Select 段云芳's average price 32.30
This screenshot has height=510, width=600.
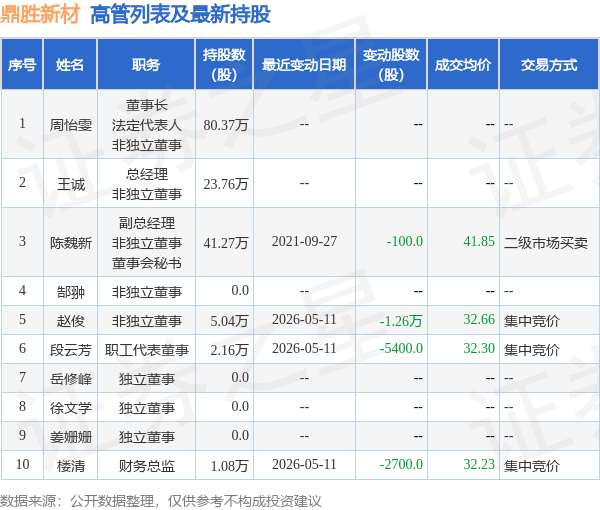479,349
